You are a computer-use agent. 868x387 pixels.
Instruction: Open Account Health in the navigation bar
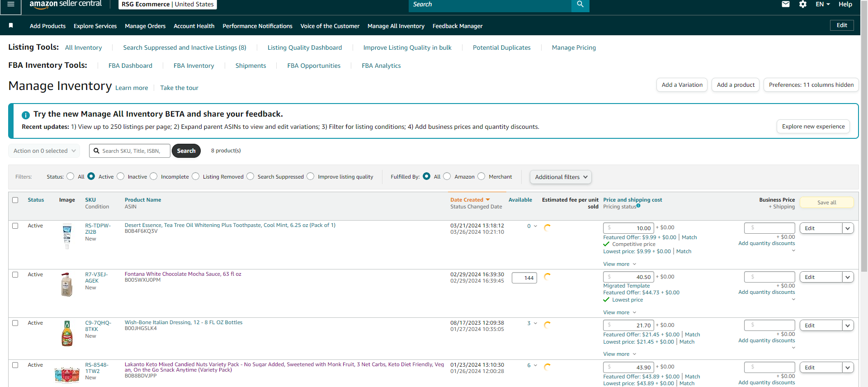[x=194, y=26]
